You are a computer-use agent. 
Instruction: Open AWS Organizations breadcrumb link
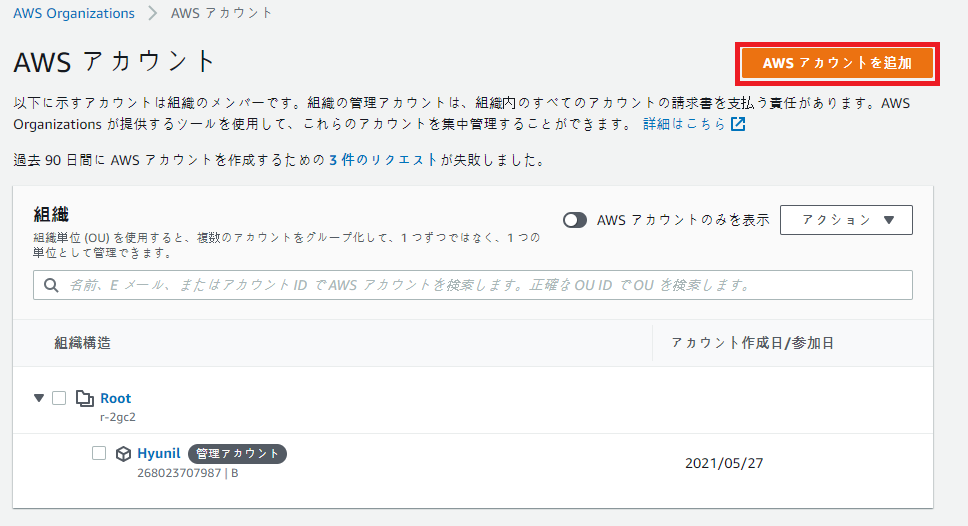point(74,13)
